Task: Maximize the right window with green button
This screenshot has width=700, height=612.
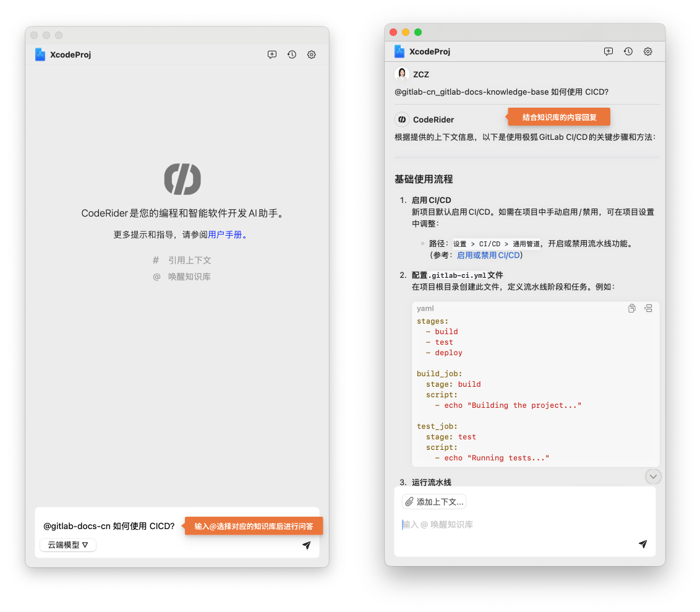Action: [418, 32]
